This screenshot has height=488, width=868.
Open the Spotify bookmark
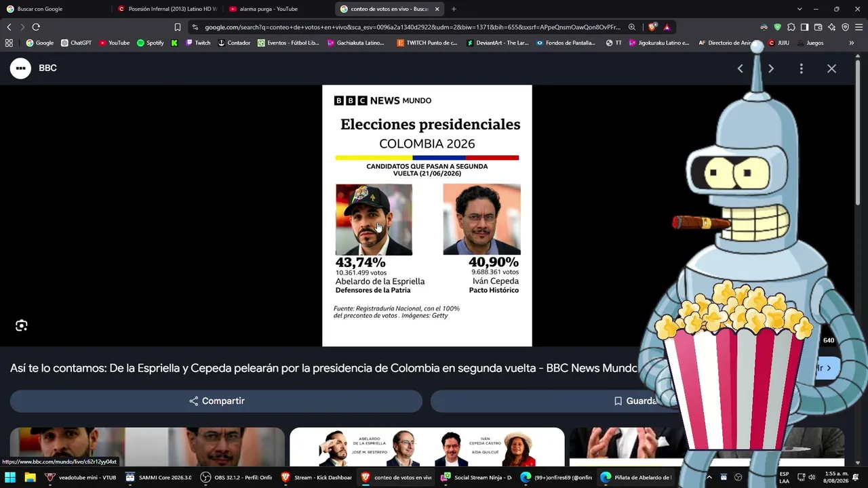tap(151, 43)
